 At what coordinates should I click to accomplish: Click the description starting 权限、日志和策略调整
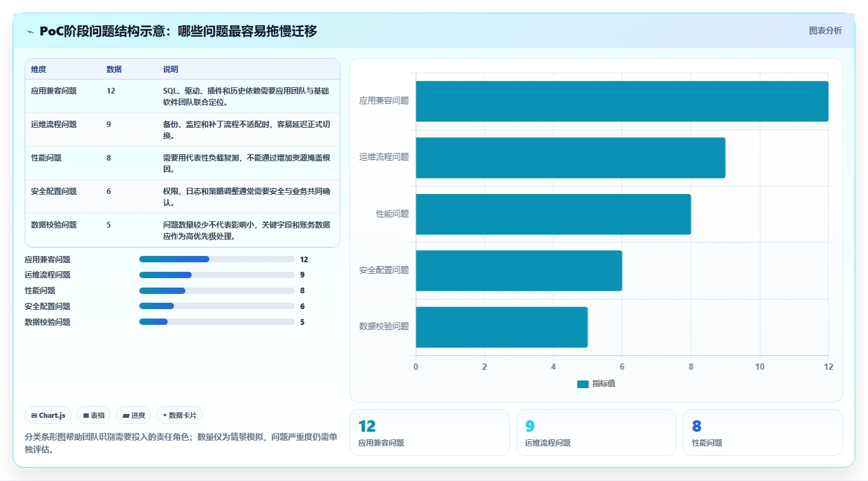247,197
